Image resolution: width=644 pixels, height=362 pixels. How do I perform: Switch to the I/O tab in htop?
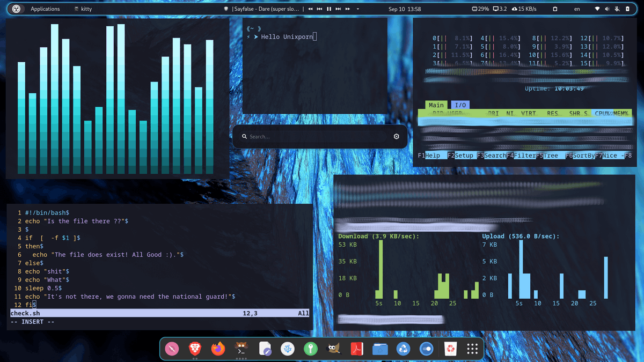point(460,105)
